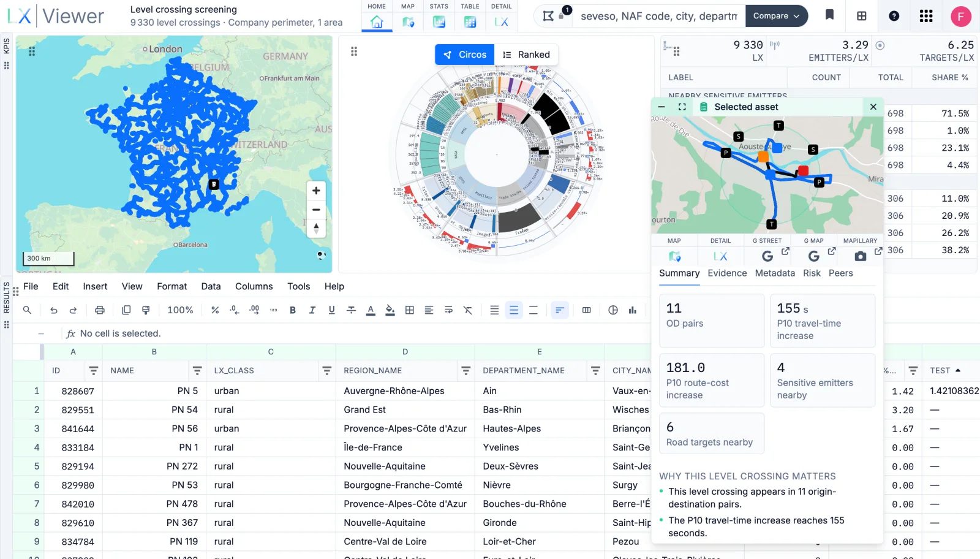Screen dimensions: 980x559
Task: Toggle strikethrough formatting
Action: pos(352,310)
